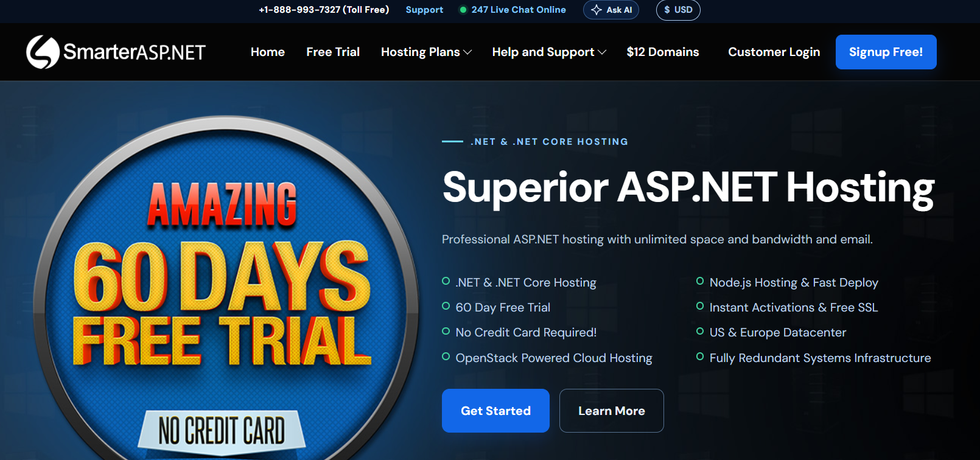
Task: Click the Signup Free! button
Action: pyautogui.click(x=886, y=52)
